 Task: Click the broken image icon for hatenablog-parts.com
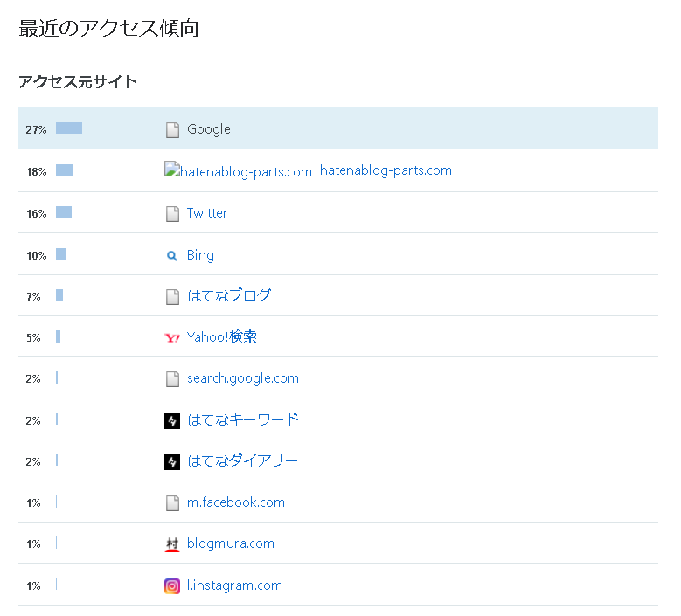[x=172, y=170]
